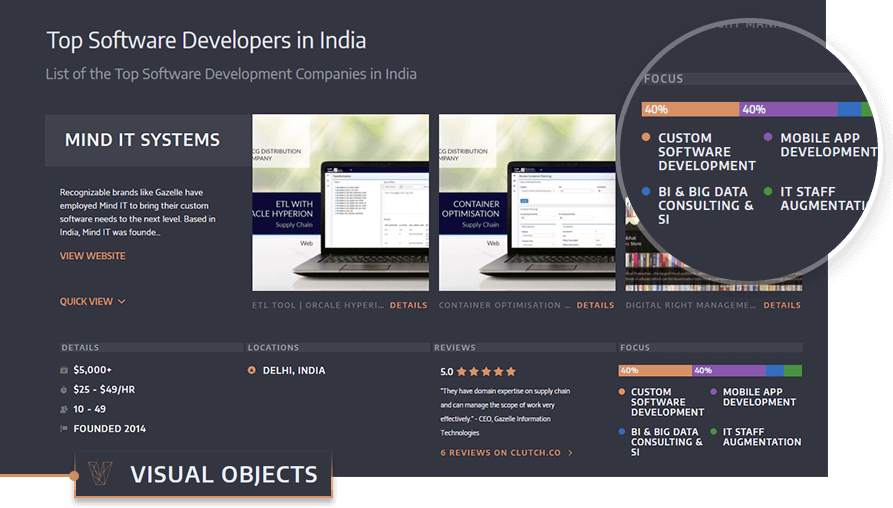Click the VISUAL OBJECTS brand name
Screen dimensions: 893x508
click(x=224, y=474)
